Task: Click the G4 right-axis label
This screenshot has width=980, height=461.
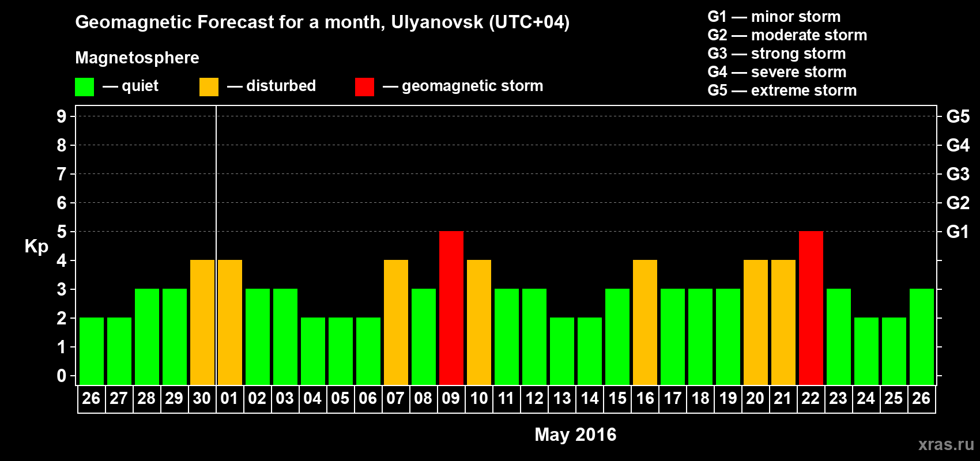Action: point(958,145)
